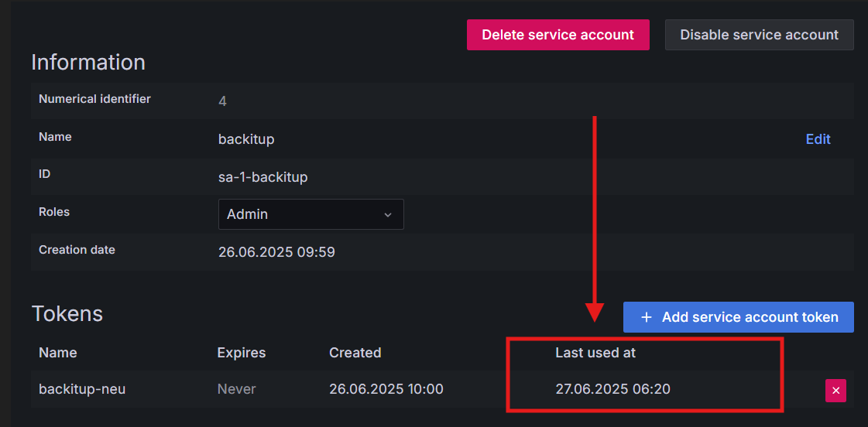The width and height of the screenshot is (868, 427).
Task: Click the plus icon for adding a token
Action: pos(647,317)
